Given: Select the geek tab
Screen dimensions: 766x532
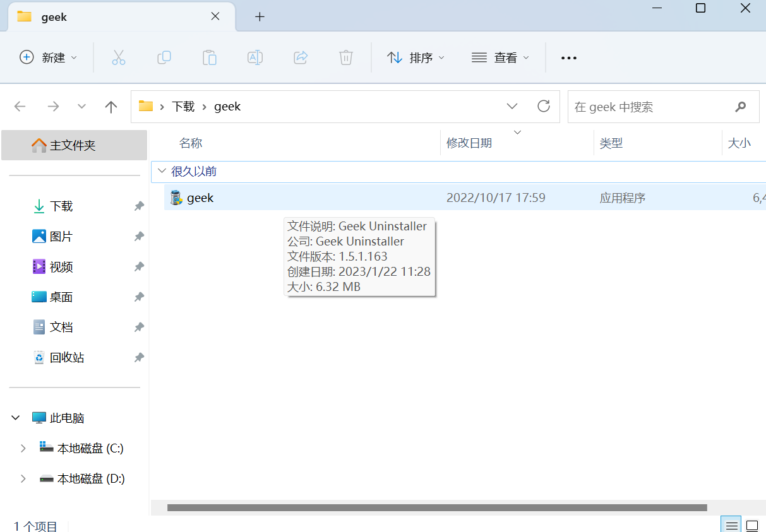Looking at the screenshot, I should tap(121, 17).
